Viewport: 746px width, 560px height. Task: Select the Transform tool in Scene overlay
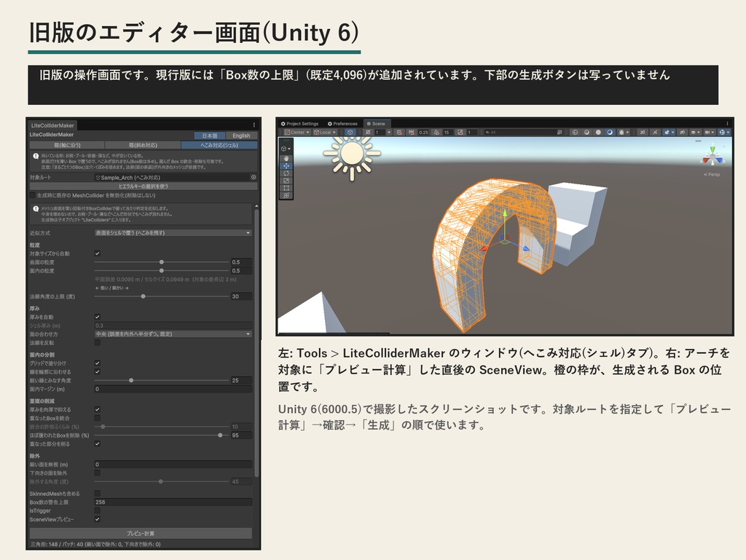coord(286,195)
